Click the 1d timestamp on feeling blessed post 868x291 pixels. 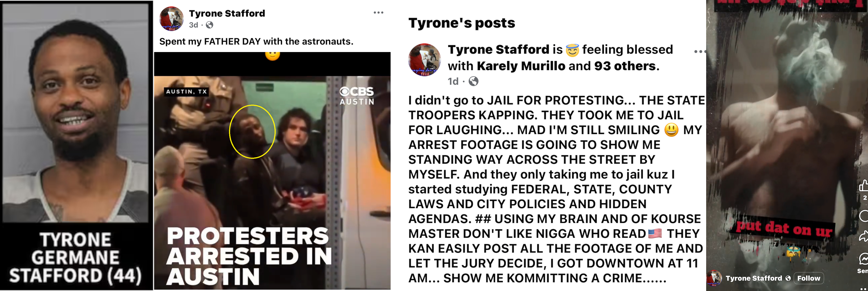(453, 81)
